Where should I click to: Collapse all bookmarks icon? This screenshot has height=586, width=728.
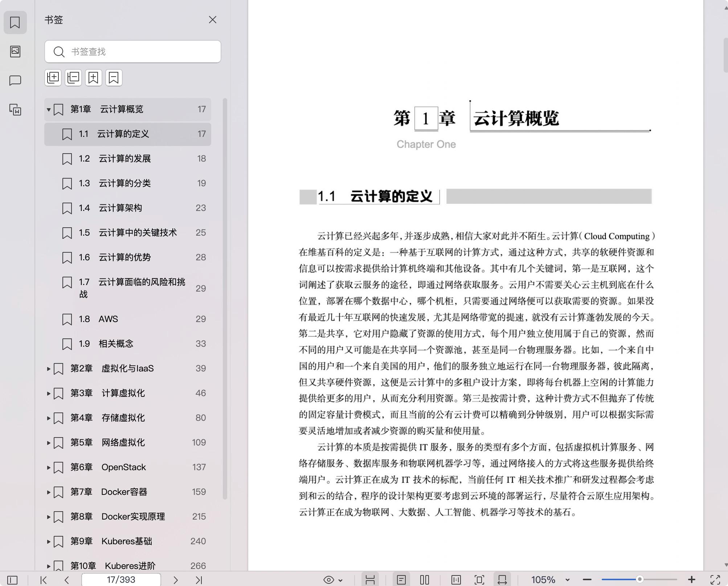click(x=73, y=78)
